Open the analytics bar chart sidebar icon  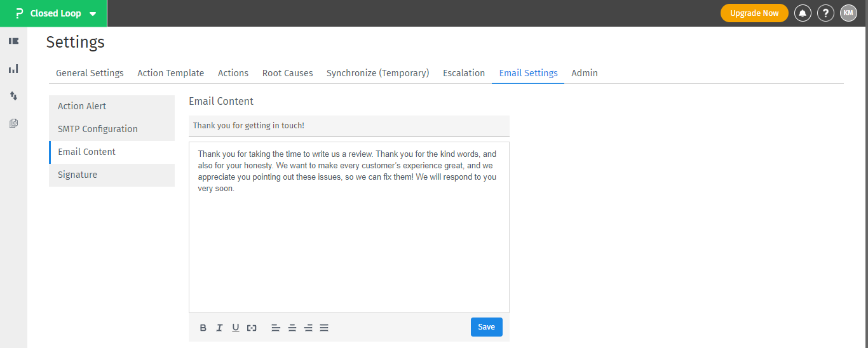coord(13,69)
